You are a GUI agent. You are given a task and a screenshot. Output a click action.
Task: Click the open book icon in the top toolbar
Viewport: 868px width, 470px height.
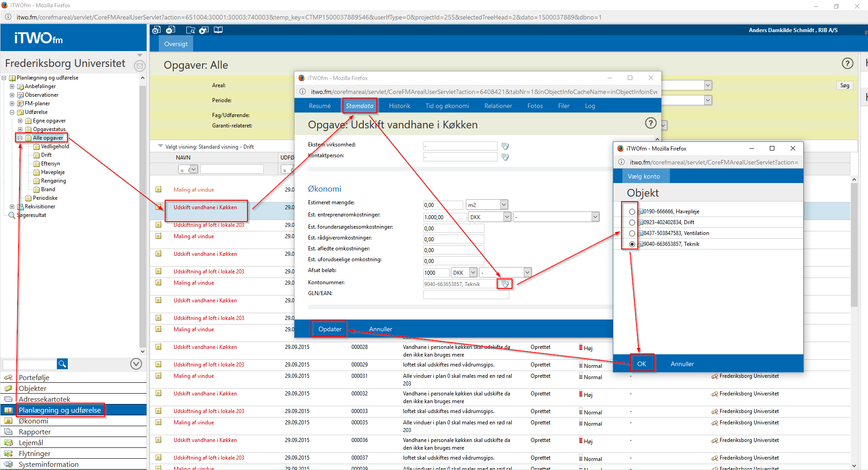pos(218,30)
